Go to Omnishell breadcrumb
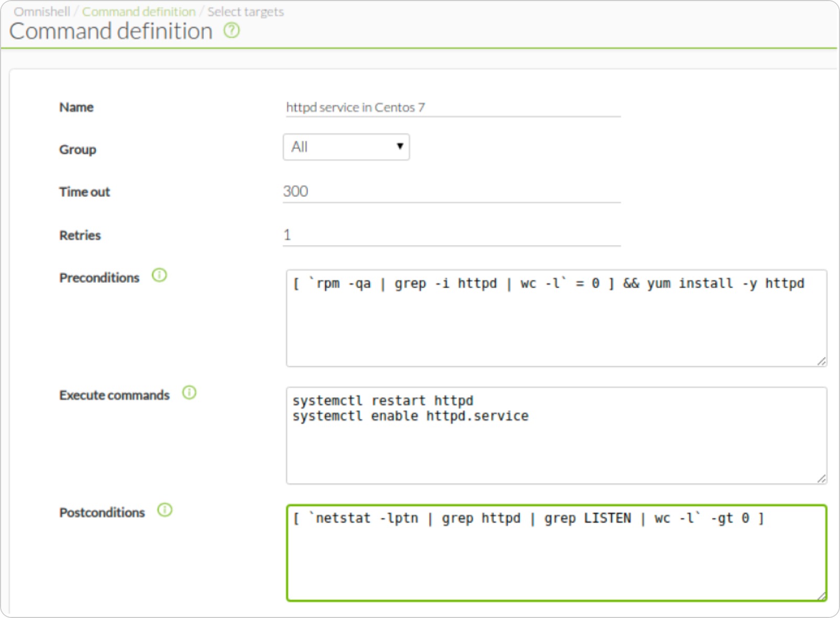Screen dimensions: 840x618 point(42,12)
